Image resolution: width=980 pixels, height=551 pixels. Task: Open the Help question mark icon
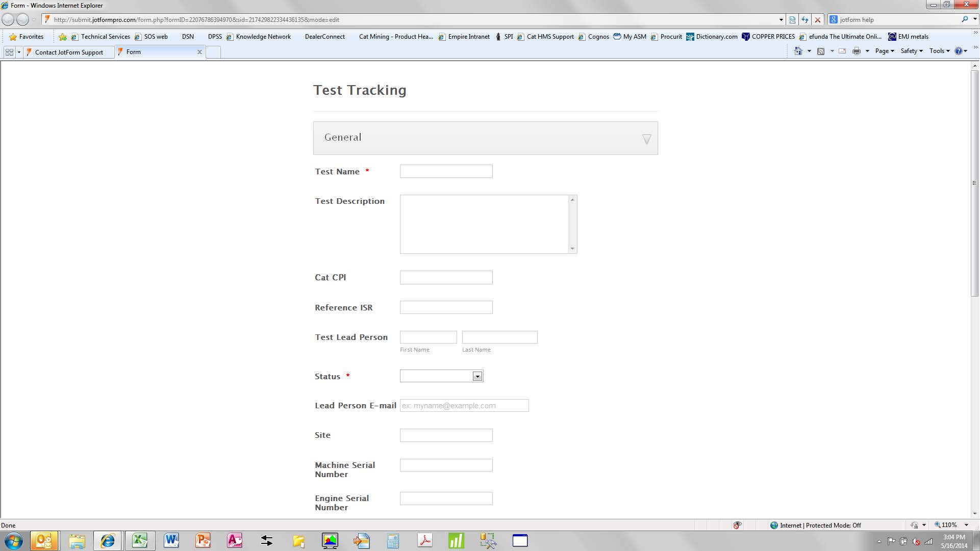tap(958, 51)
